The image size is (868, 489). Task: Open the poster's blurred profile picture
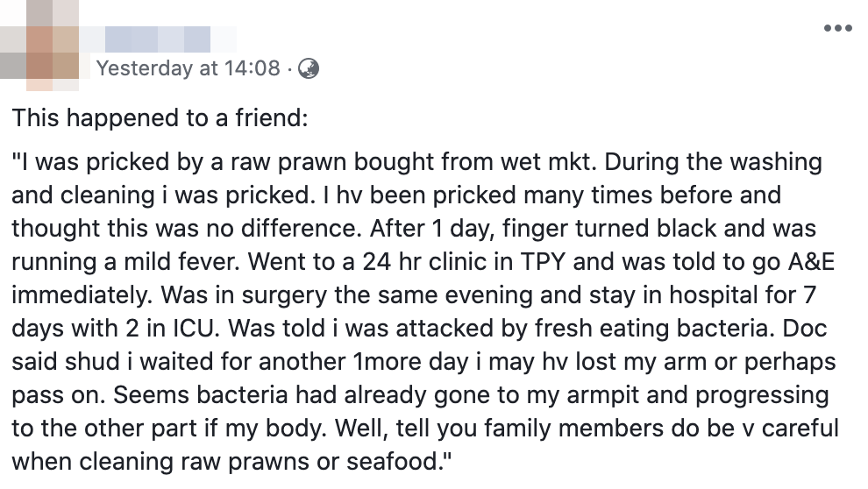pyautogui.click(x=44, y=48)
